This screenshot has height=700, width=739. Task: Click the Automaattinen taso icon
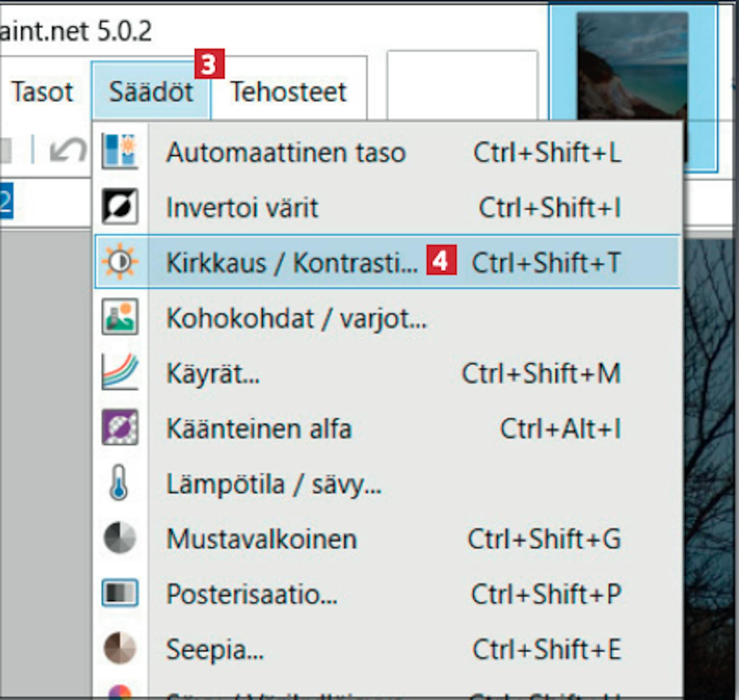(120, 151)
